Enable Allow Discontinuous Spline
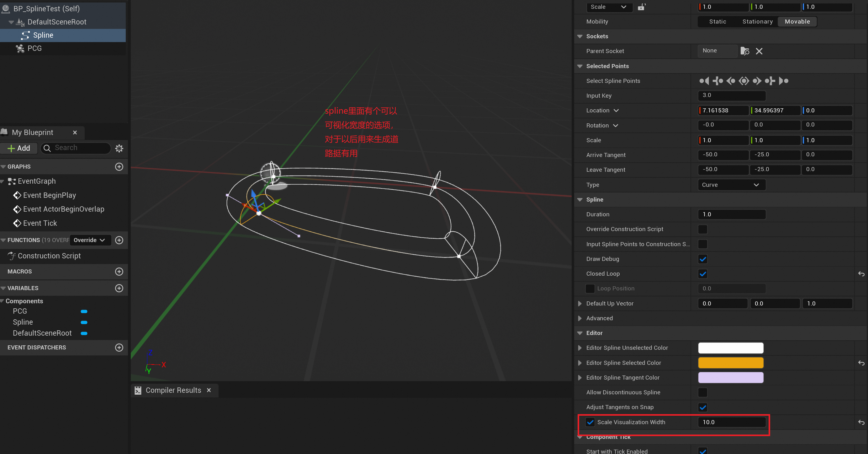Image resolution: width=868 pixels, height=454 pixels. tap(702, 392)
